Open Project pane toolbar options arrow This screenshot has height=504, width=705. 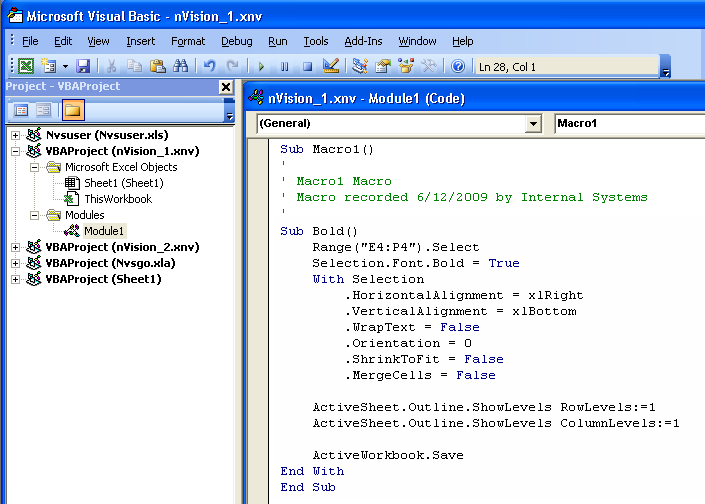(229, 111)
